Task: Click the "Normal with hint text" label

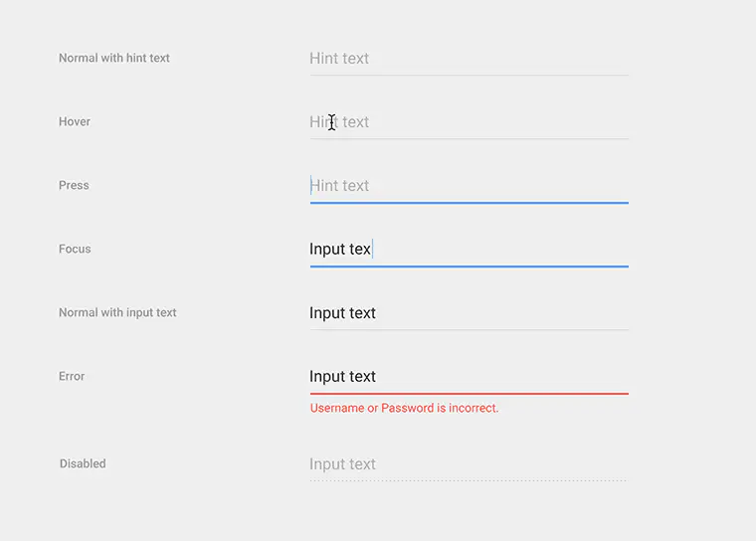Action: pos(114,59)
